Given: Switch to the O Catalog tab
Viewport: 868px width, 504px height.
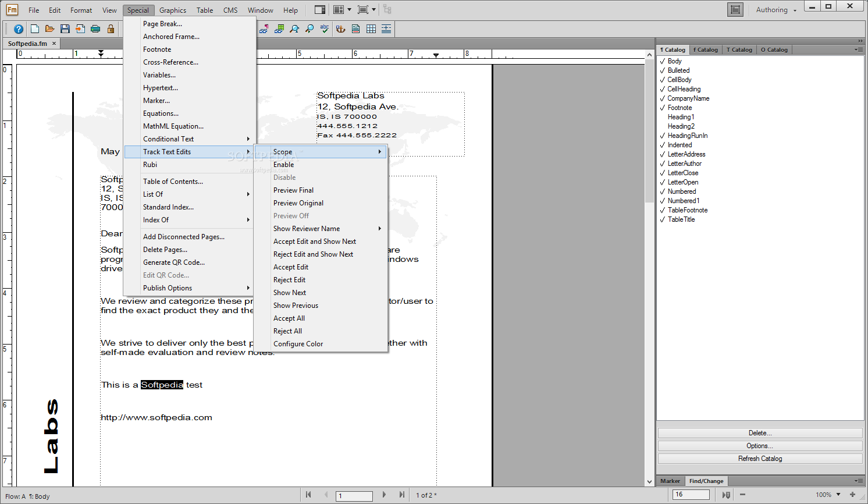Looking at the screenshot, I should (774, 49).
